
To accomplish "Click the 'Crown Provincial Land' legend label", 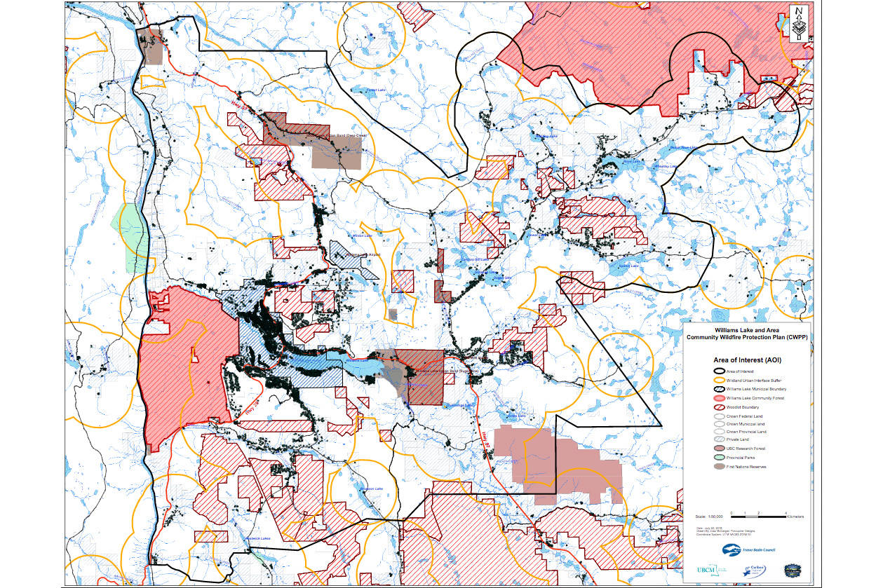I will (x=746, y=432).
